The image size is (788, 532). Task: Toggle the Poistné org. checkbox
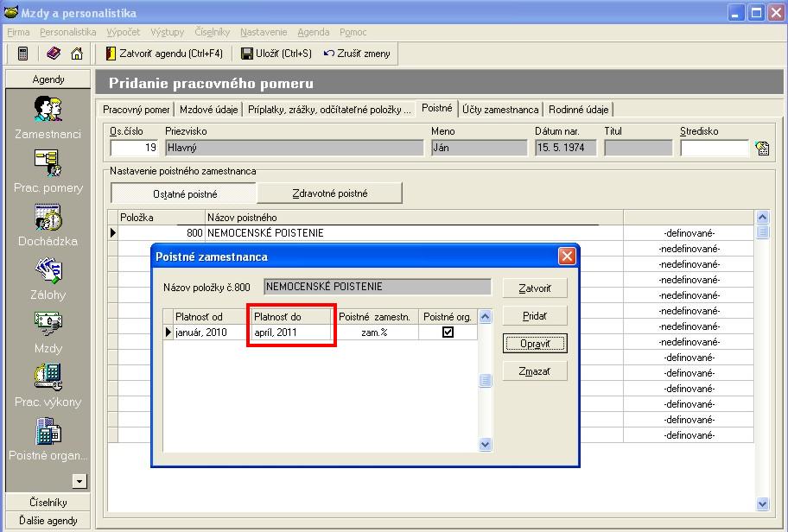click(x=448, y=332)
